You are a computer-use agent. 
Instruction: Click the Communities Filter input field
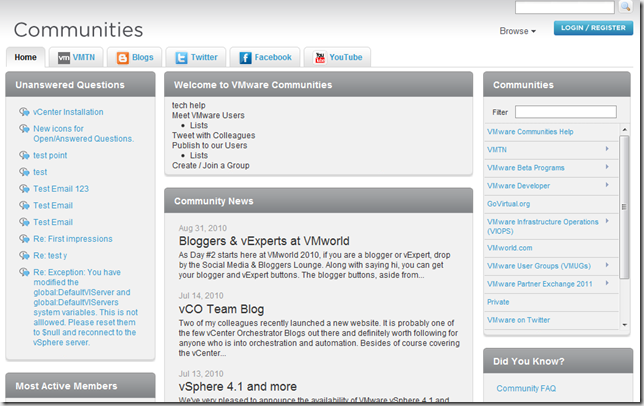pyautogui.click(x=566, y=112)
